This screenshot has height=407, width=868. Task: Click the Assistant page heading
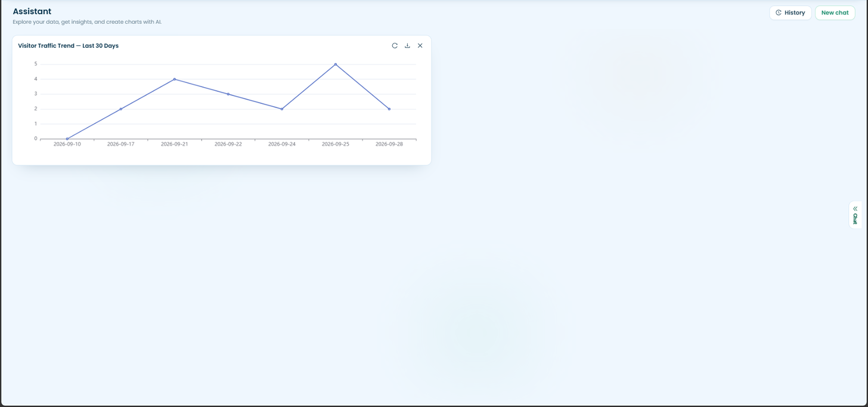tap(32, 11)
